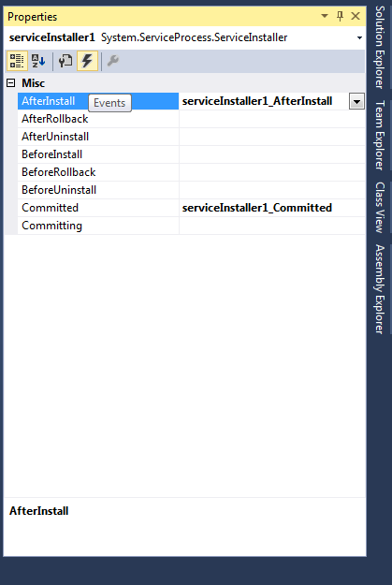This screenshot has height=585, width=392.
Task: Sort properties with the Alphabetical icon
Action: tap(38, 61)
